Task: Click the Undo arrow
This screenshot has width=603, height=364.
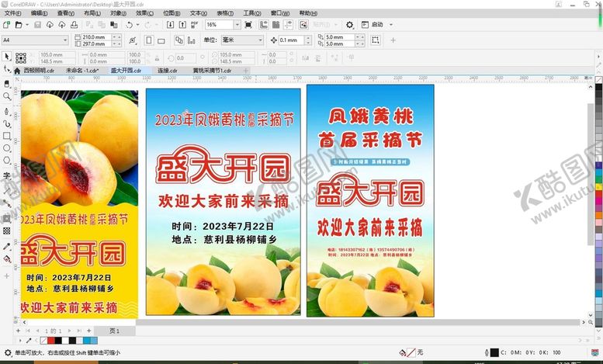Action: [129, 25]
